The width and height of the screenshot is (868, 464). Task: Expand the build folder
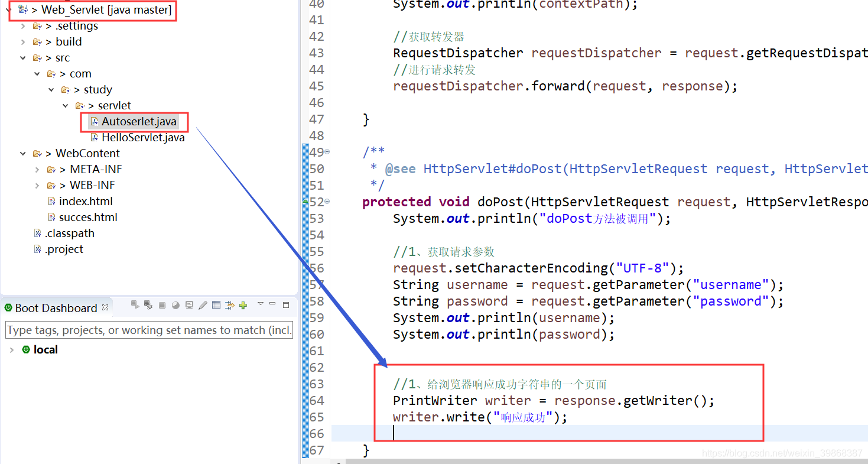(22, 42)
